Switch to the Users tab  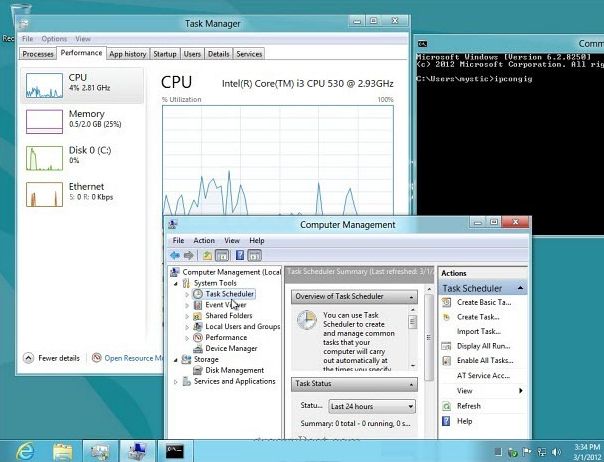pos(192,54)
